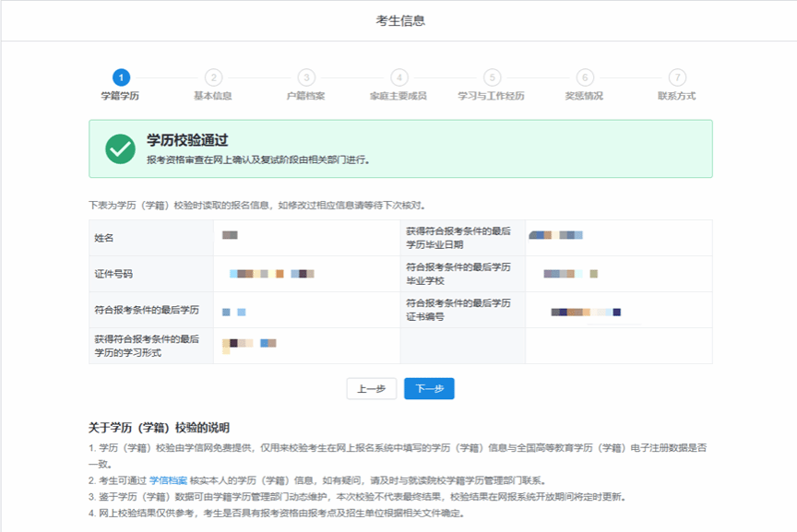Open the 学信档案 link
The image size is (797, 532).
(168, 480)
